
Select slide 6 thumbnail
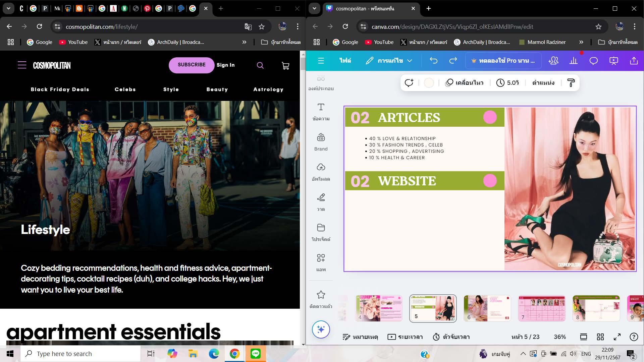(487, 308)
